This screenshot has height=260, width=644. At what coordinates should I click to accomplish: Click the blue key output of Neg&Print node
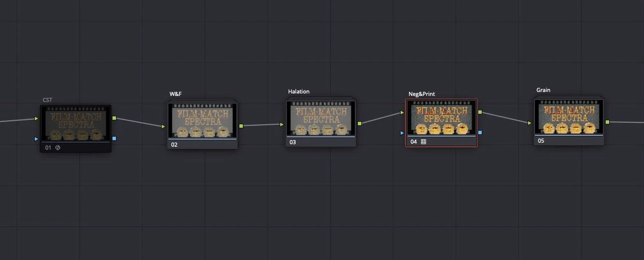pos(480,132)
